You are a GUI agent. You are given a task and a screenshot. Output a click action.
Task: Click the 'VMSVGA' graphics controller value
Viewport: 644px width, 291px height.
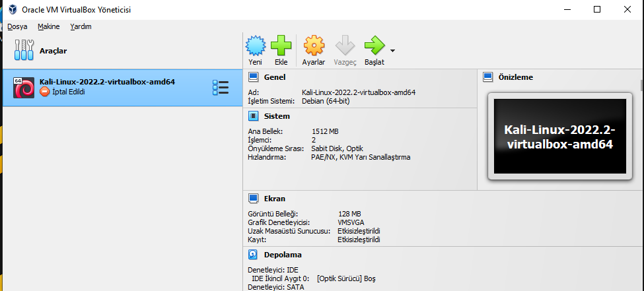(351, 222)
